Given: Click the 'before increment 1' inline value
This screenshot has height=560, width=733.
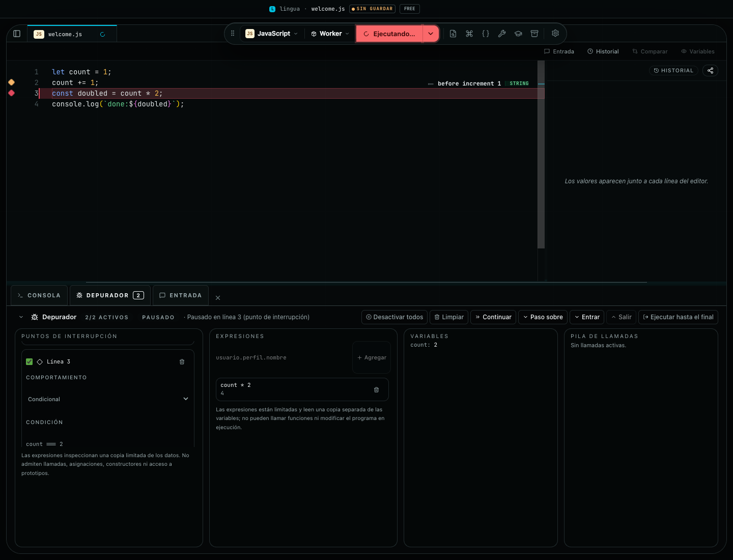Looking at the screenshot, I should (469, 83).
